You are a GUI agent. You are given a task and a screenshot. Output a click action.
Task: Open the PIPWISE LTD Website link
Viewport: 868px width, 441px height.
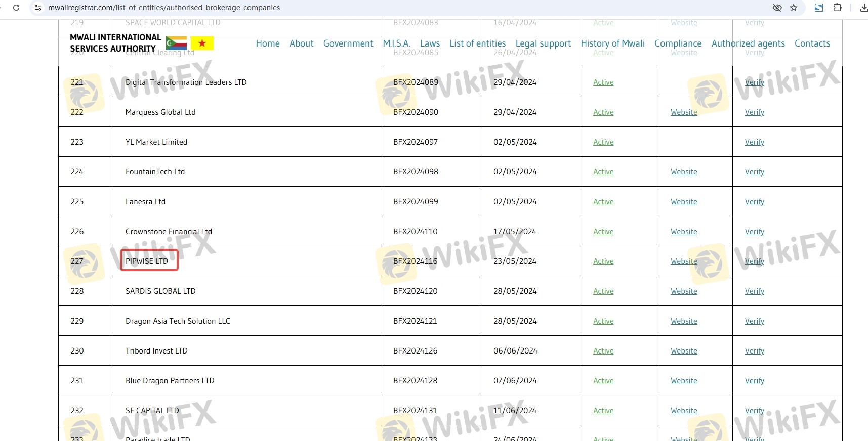click(684, 261)
